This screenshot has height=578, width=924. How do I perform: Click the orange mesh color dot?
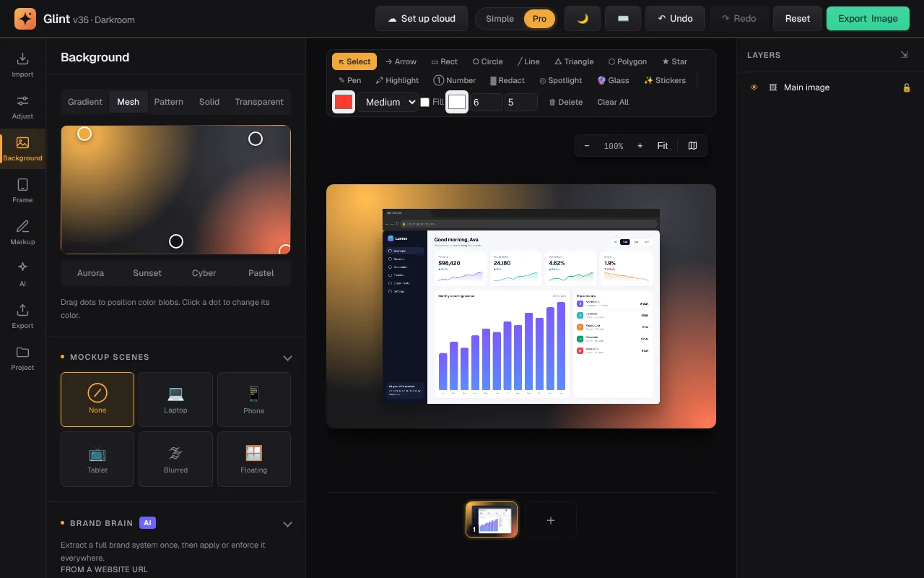click(84, 134)
